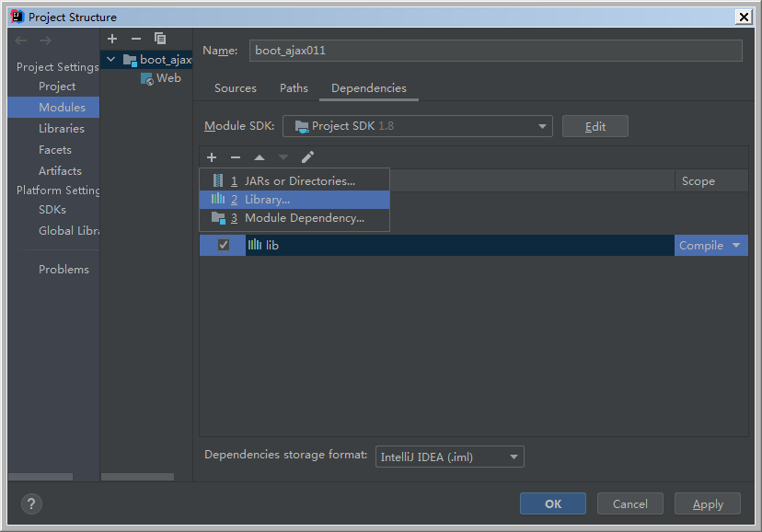The height and width of the screenshot is (532, 762).
Task: Choose Module Dependency... from popup
Action: click(294, 218)
